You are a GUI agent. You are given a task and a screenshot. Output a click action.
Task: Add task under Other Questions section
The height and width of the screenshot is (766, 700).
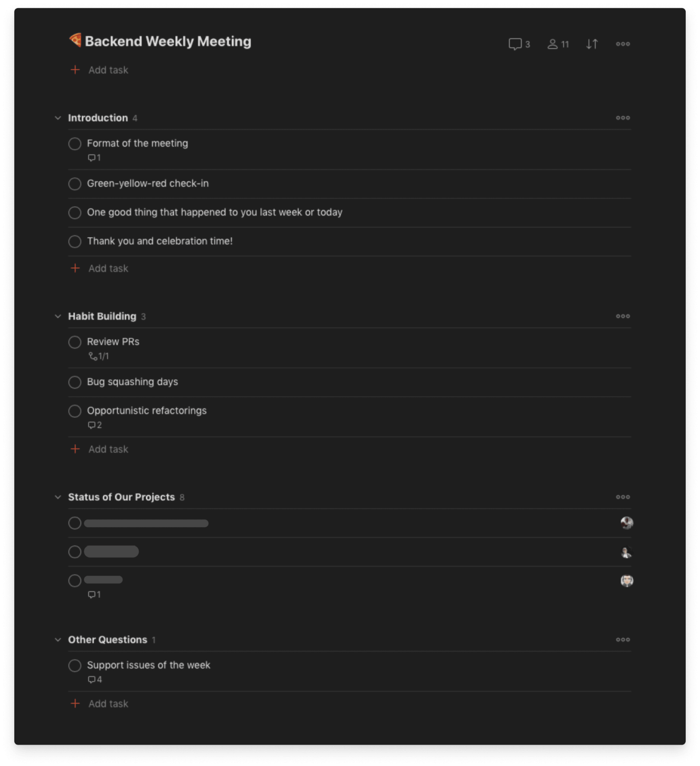100,704
